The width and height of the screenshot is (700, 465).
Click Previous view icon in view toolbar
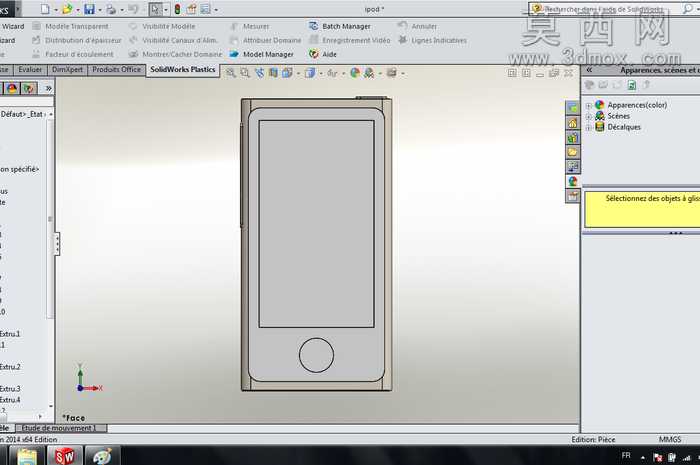click(259, 73)
